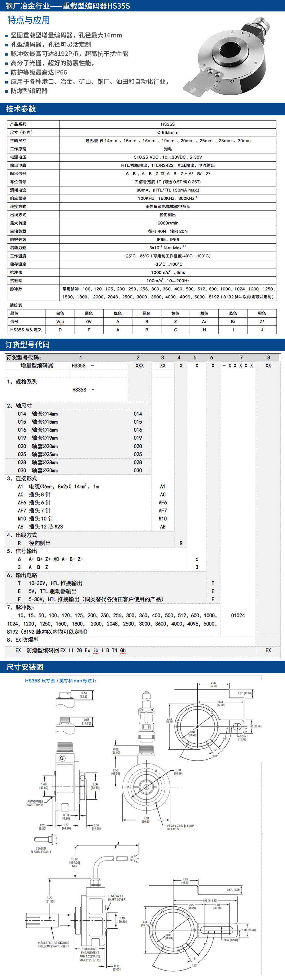Click the 01024 pulse code example
Viewport: 285px width, 980px height.
pos(238,615)
